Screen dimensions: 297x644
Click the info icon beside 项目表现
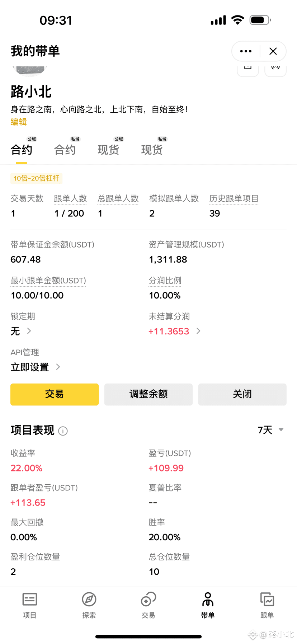(x=63, y=431)
